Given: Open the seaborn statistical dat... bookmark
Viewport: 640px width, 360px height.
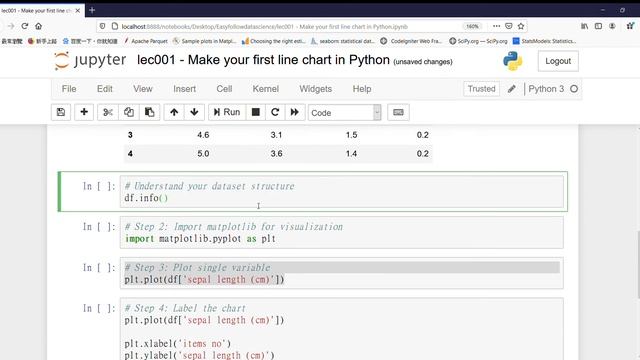Looking at the screenshot, I should coord(342,41).
